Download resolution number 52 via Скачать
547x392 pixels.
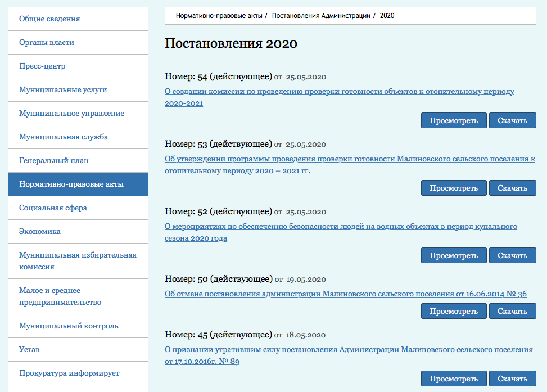pos(513,255)
